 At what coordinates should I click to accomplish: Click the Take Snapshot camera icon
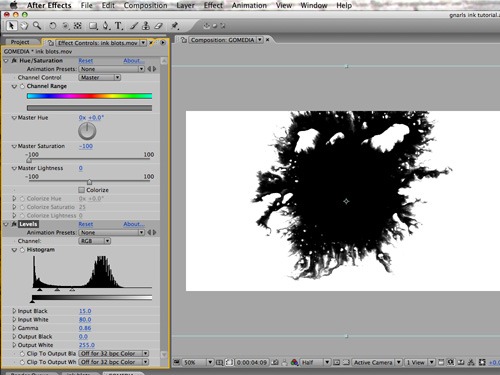(275, 362)
